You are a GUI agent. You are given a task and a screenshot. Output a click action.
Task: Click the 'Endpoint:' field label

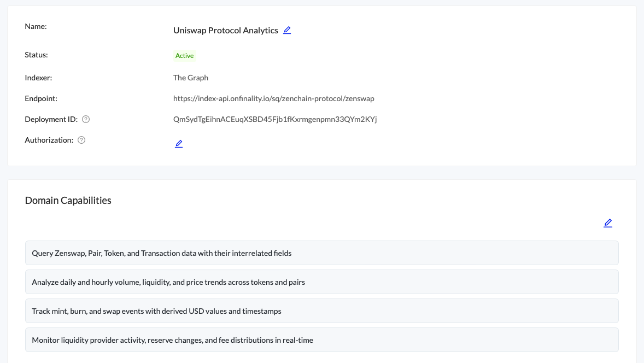[x=41, y=98]
